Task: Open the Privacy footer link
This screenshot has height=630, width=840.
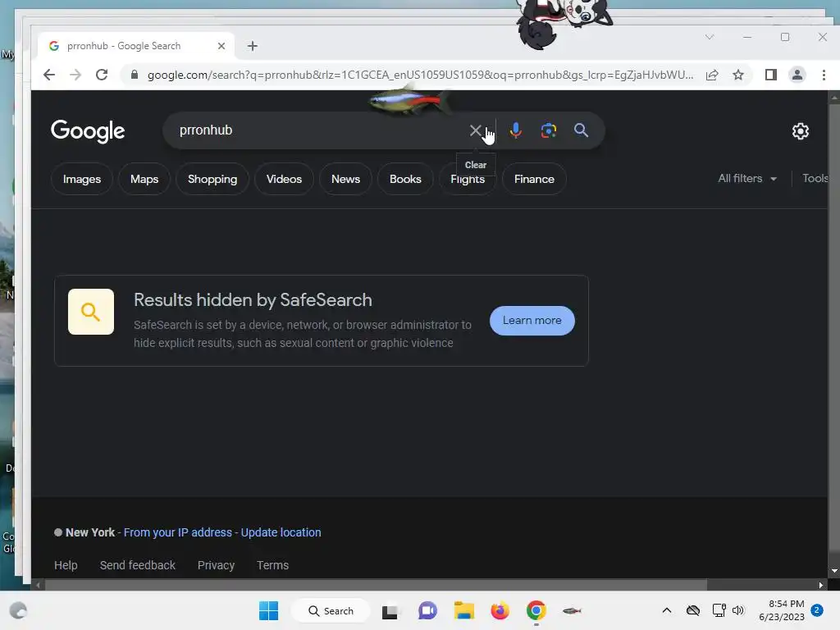Action: tap(216, 565)
